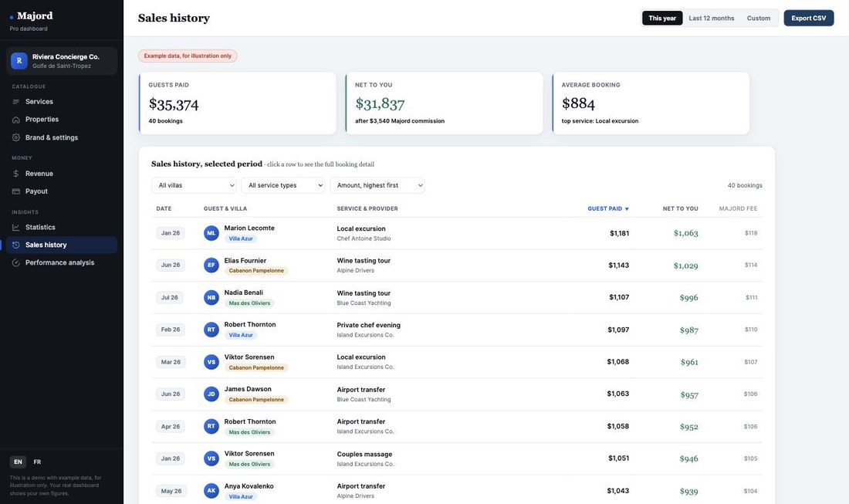Click the Couples massage service text
849x504 pixels.
click(x=364, y=454)
